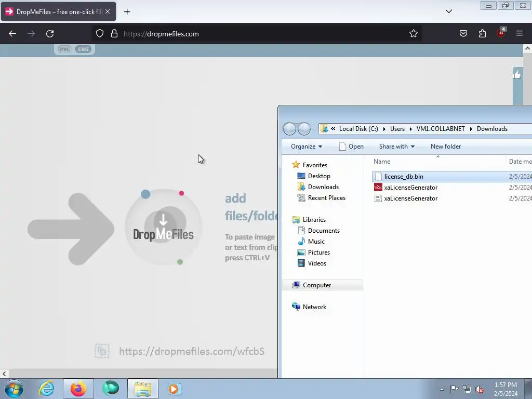Click the DropMeFiles upload circle
The width and height of the screenshot is (532, 399).
[163, 227]
